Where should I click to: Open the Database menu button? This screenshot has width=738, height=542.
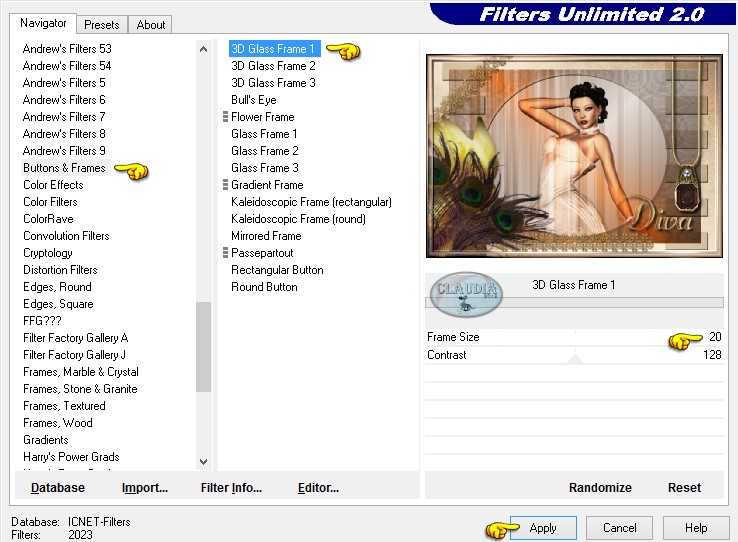(x=58, y=488)
